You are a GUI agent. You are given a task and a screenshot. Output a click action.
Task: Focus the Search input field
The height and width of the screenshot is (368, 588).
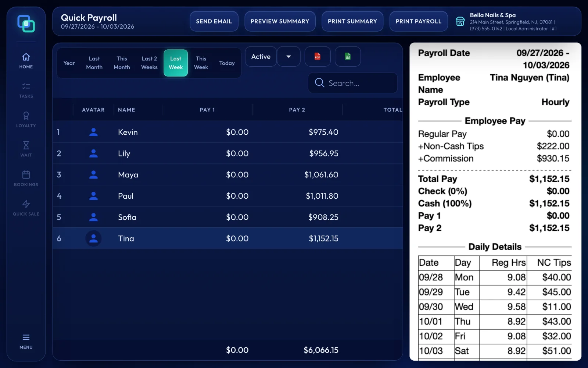pos(353,83)
